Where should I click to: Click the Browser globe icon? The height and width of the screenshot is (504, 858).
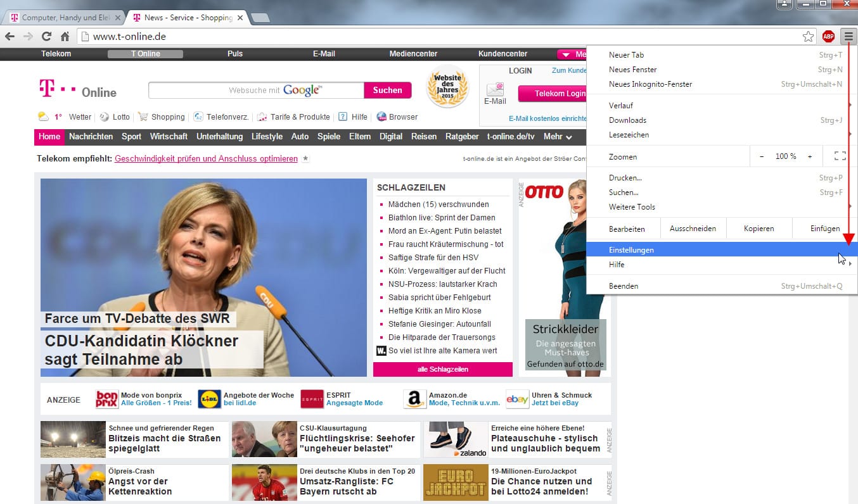pyautogui.click(x=381, y=117)
